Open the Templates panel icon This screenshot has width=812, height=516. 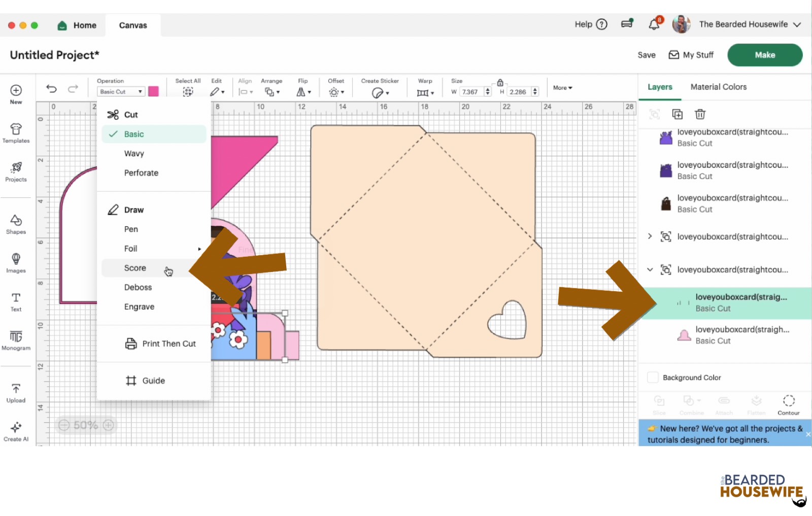click(x=16, y=133)
